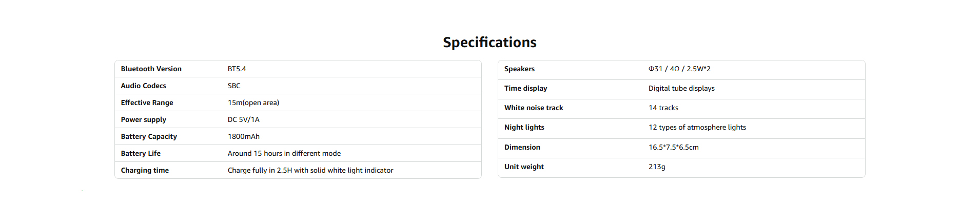Image resolution: width=980 pixels, height=206 pixels.
Task: Click the 12 types of atmosphere lights text
Action: pyautogui.click(x=697, y=127)
